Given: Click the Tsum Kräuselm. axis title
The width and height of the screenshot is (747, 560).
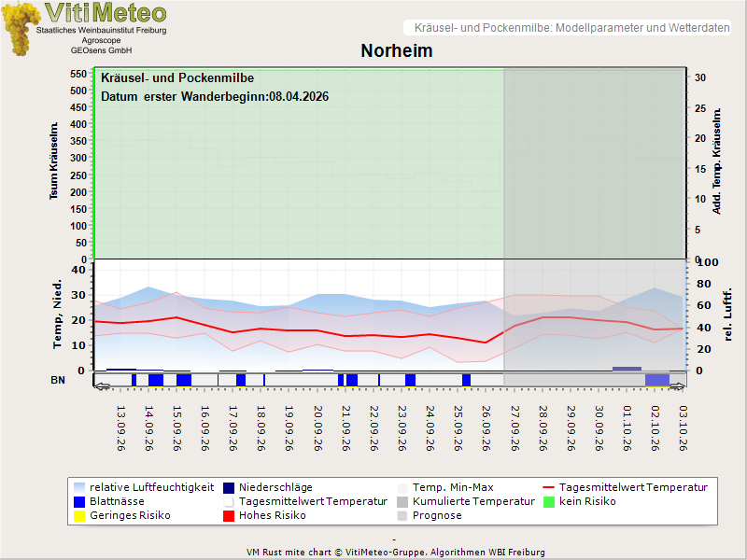Looking at the screenshot, I should coord(54,161).
